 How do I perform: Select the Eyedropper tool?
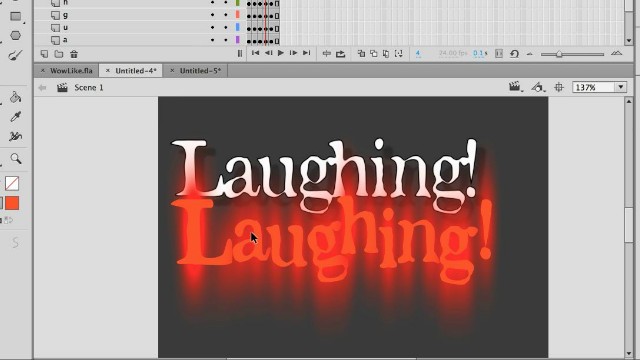tap(16, 117)
